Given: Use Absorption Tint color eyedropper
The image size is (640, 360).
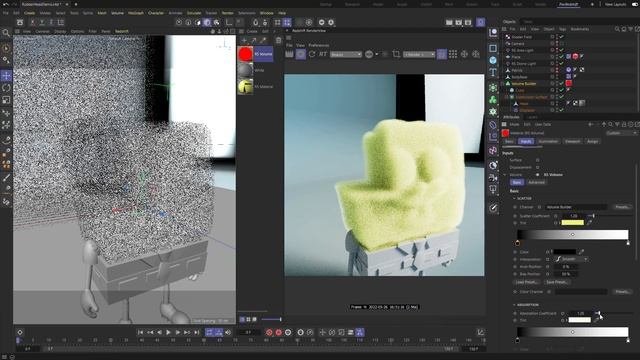Looking at the screenshot, I should click(x=596, y=320).
